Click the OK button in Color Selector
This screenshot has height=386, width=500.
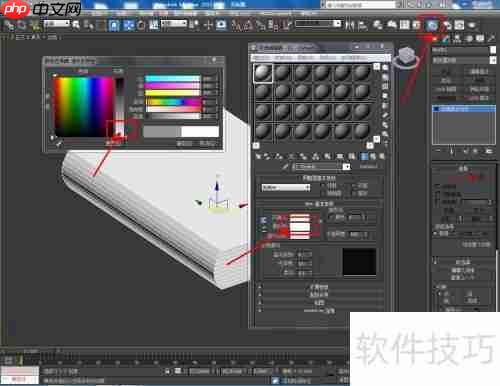tap(184, 144)
